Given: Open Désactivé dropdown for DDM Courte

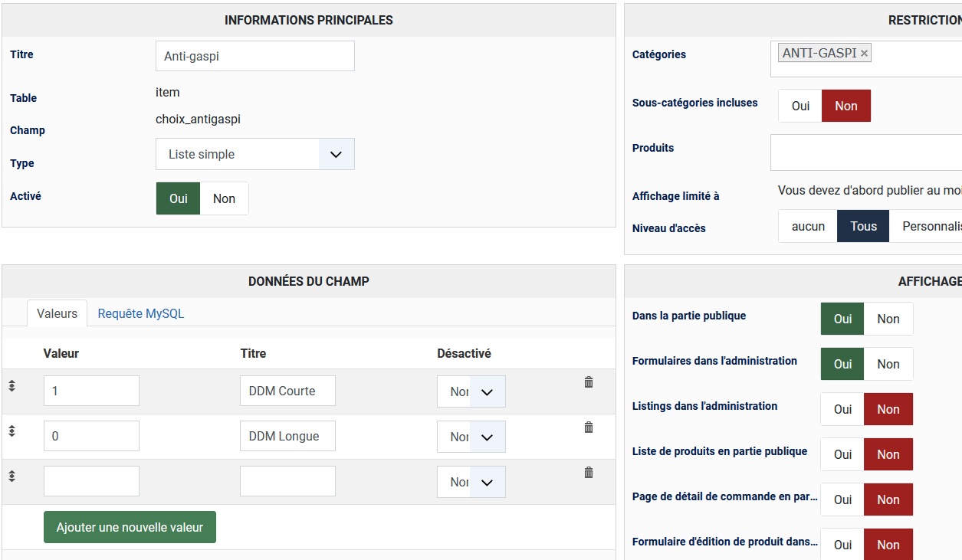Looking at the screenshot, I should 471,391.
